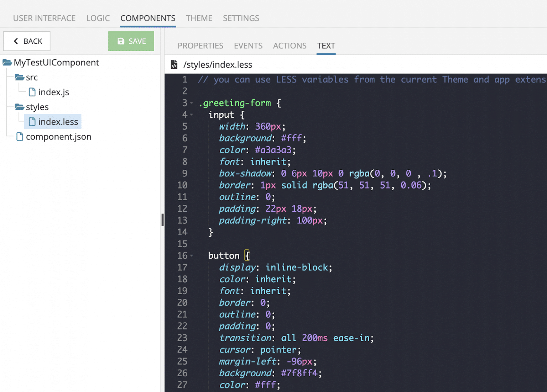The height and width of the screenshot is (392, 547).
Task: Switch to the THEME tab
Action: pos(199,18)
